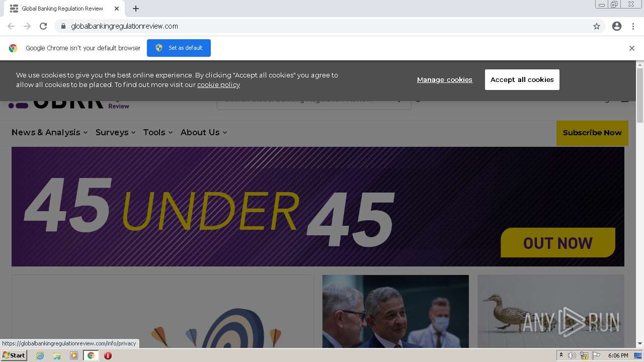
Task: Click the OUT NOW banner button
Action: [x=558, y=243]
